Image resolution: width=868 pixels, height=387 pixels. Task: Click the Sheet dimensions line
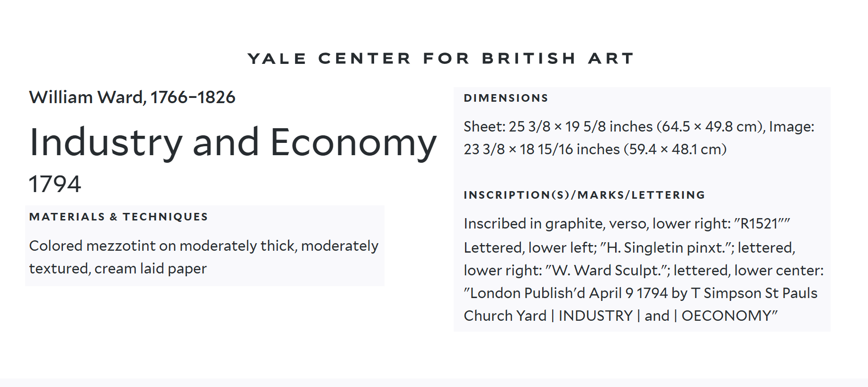point(639,127)
